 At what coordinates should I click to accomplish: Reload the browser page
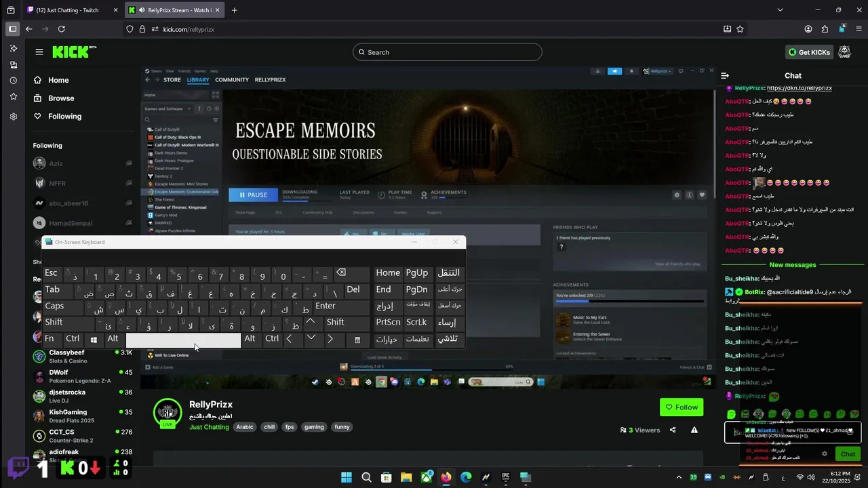point(62,29)
